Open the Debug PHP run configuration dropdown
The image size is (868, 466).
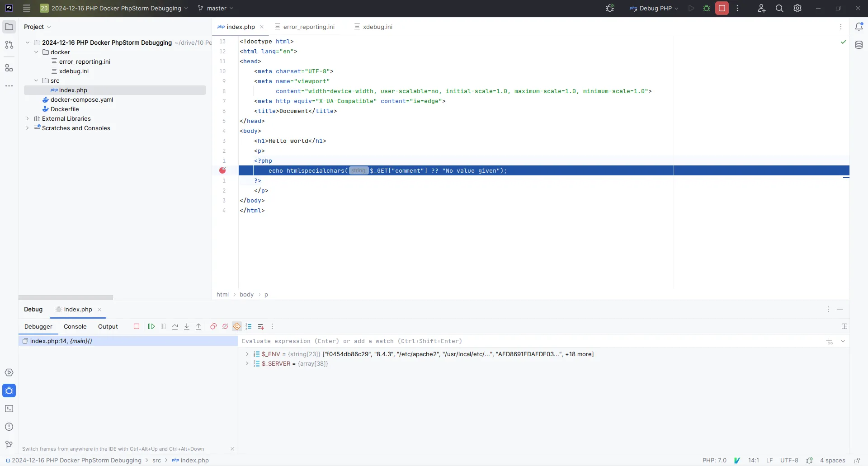(x=654, y=8)
